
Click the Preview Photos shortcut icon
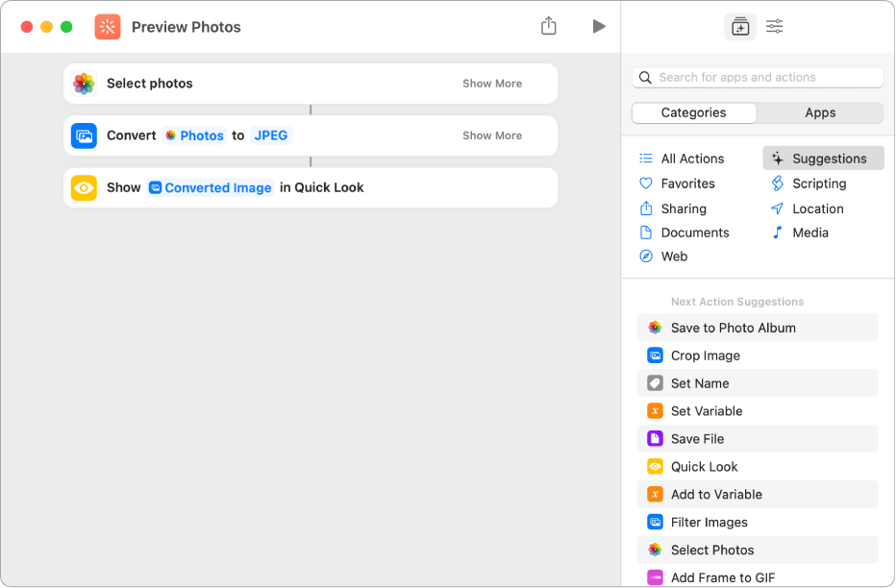(108, 27)
